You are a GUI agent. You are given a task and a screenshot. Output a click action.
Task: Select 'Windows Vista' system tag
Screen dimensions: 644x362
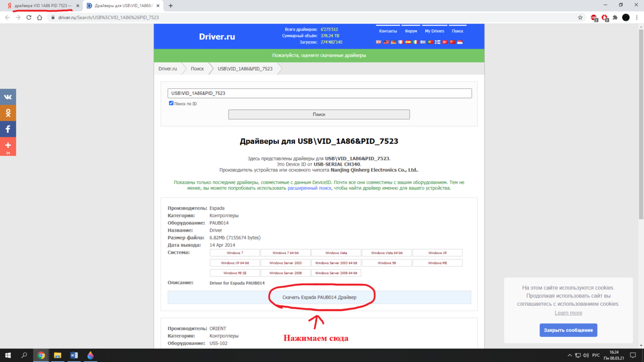(x=336, y=253)
